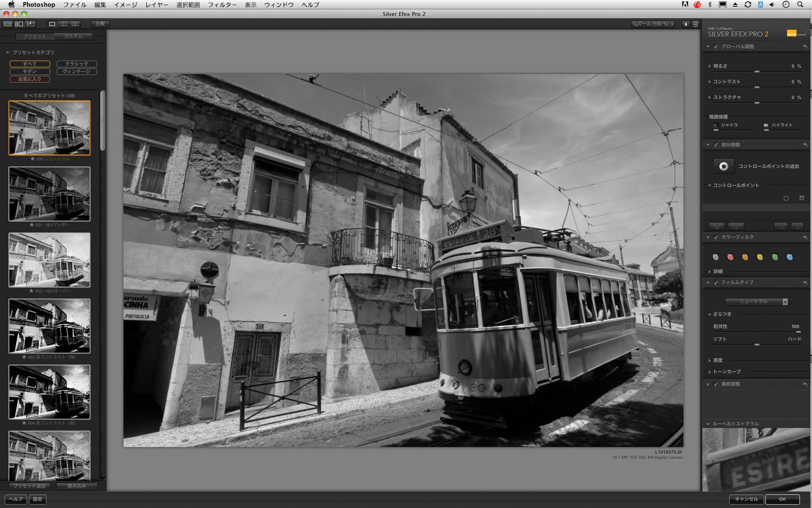The height and width of the screenshot is (508, 812).
Task: Select the side-by-side preview icon
Action: pos(75,24)
